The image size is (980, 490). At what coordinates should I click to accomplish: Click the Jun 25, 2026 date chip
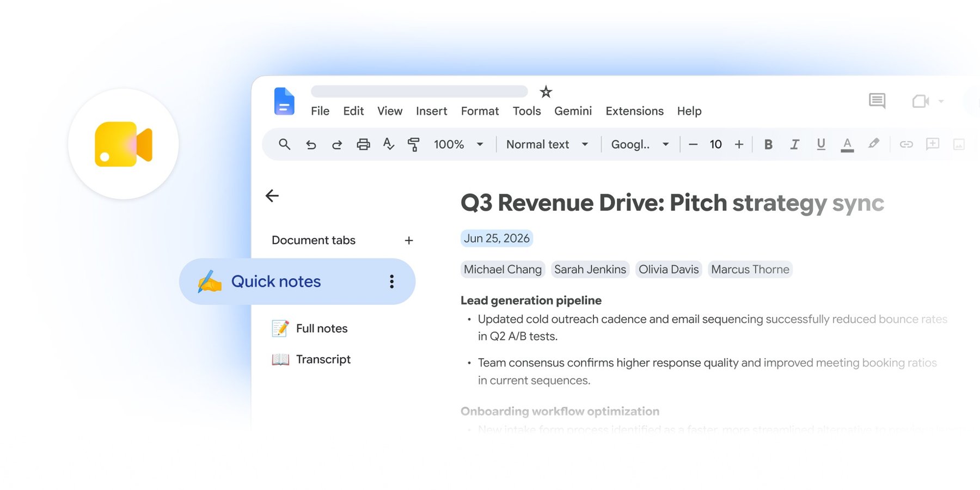[497, 238]
